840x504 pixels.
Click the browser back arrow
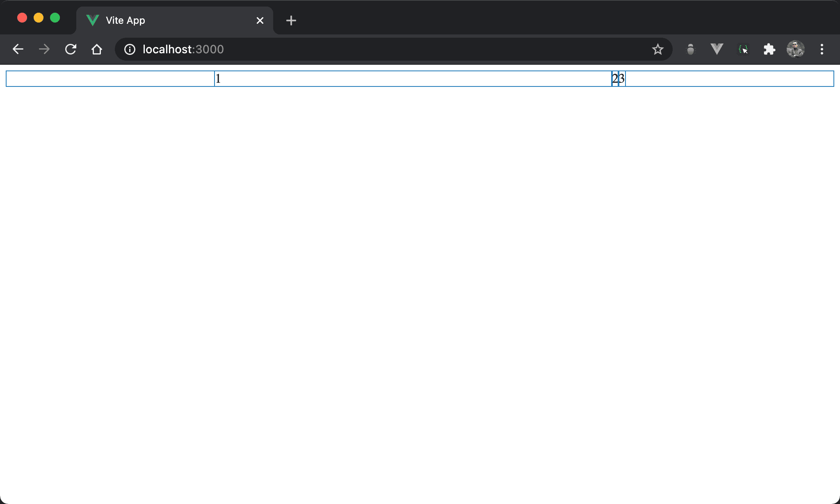[x=18, y=49]
